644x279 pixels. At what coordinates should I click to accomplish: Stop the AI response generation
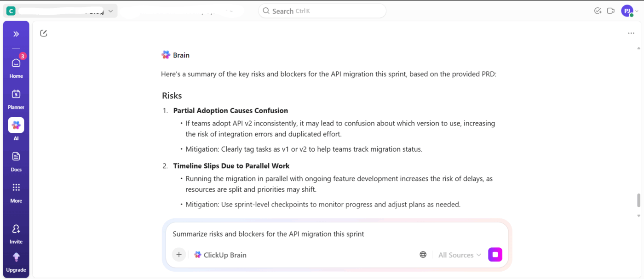coord(495,254)
